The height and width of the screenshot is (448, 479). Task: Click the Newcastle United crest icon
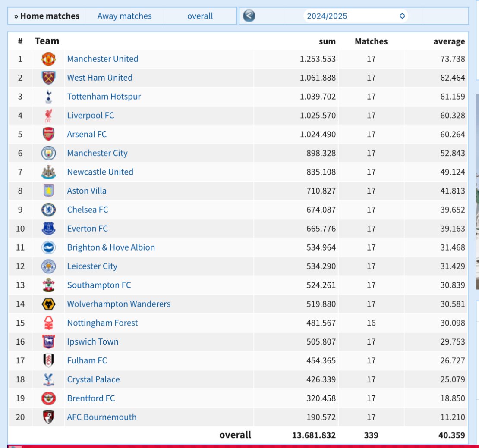tap(49, 172)
